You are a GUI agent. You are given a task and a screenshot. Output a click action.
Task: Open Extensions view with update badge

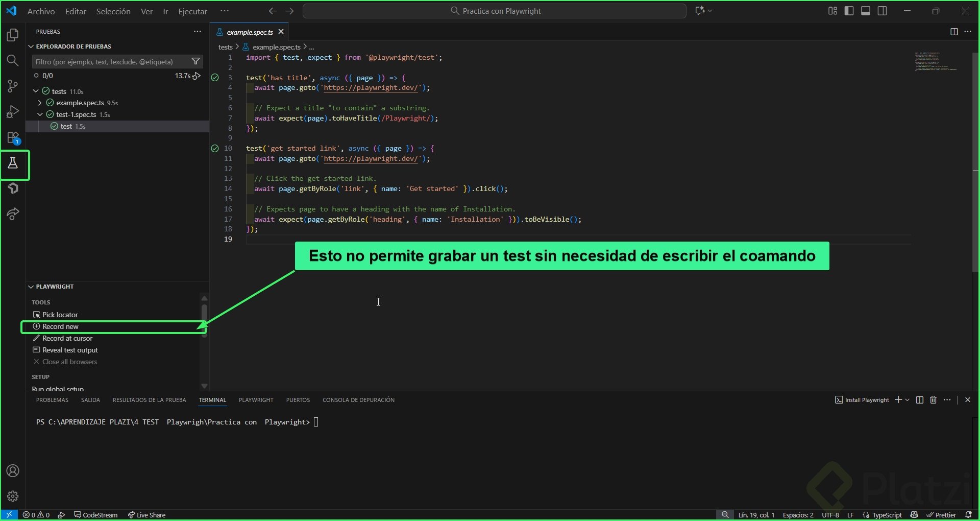[x=13, y=138]
